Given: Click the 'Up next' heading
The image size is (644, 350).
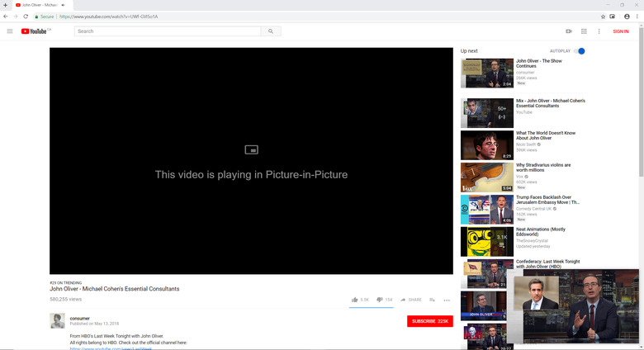Looking at the screenshot, I should [x=469, y=51].
